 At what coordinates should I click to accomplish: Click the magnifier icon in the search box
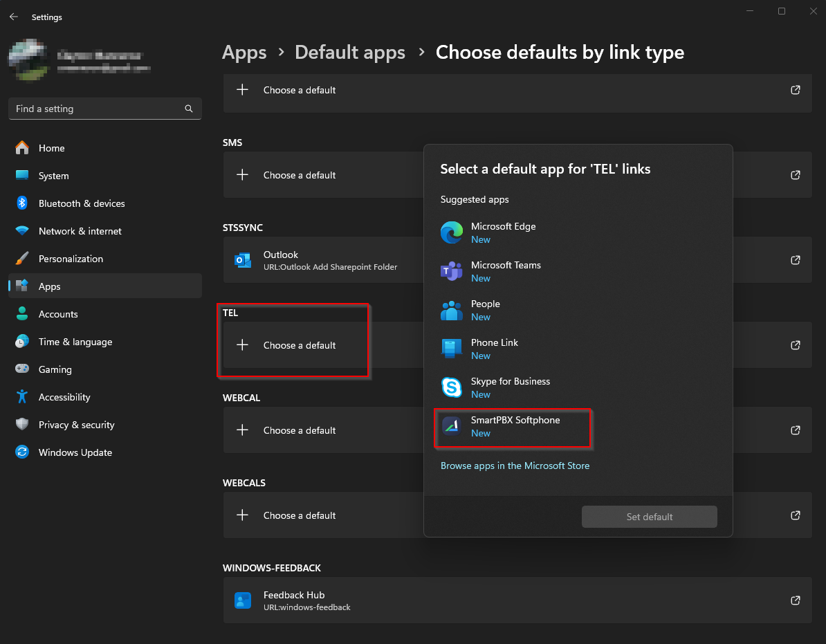[x=189, y=109]
